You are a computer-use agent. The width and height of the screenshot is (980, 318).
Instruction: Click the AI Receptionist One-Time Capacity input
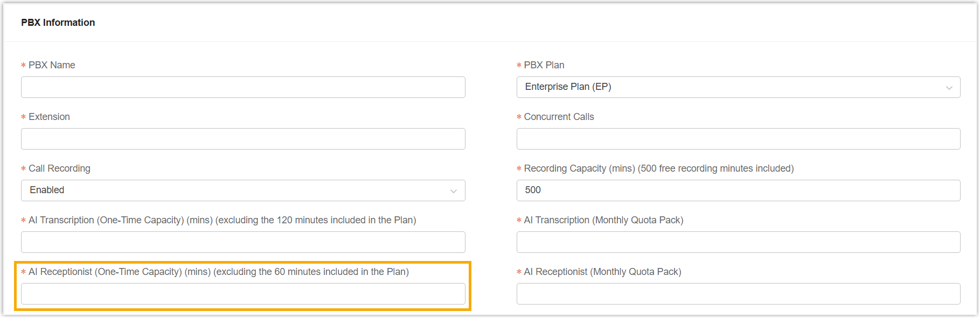point(242,294)
